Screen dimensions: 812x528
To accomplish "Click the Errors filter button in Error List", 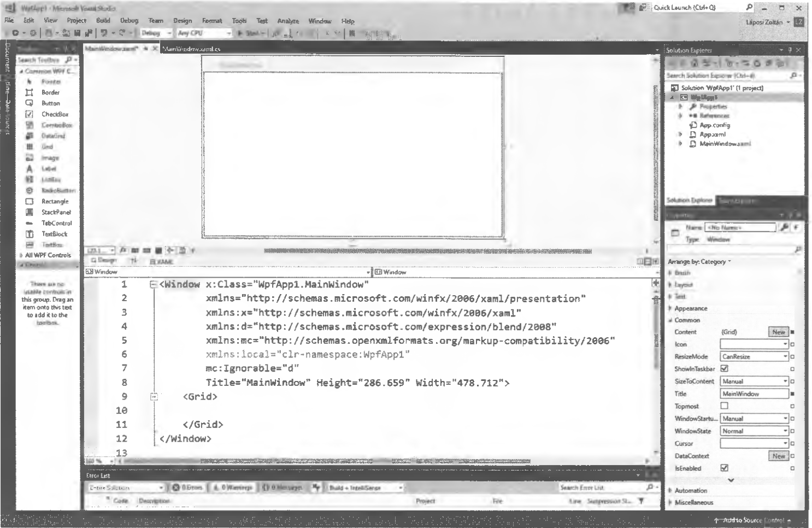I will click(x=187, y=488).
